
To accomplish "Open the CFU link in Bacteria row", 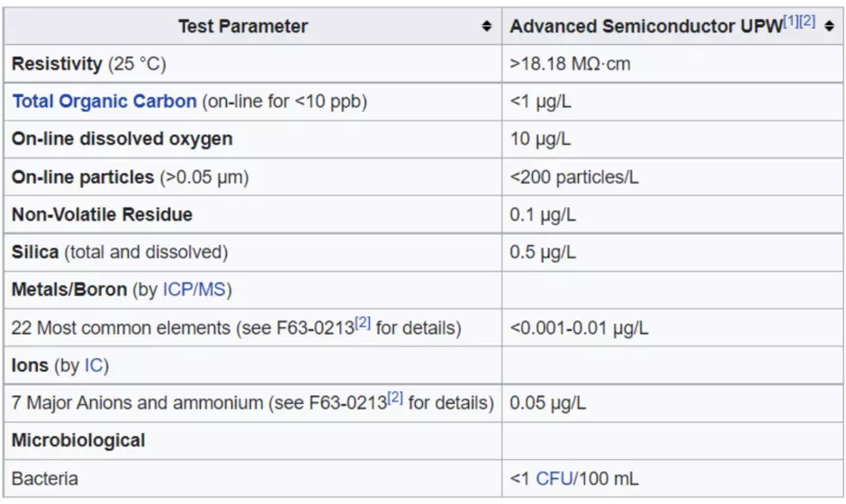I will point(554,479).
